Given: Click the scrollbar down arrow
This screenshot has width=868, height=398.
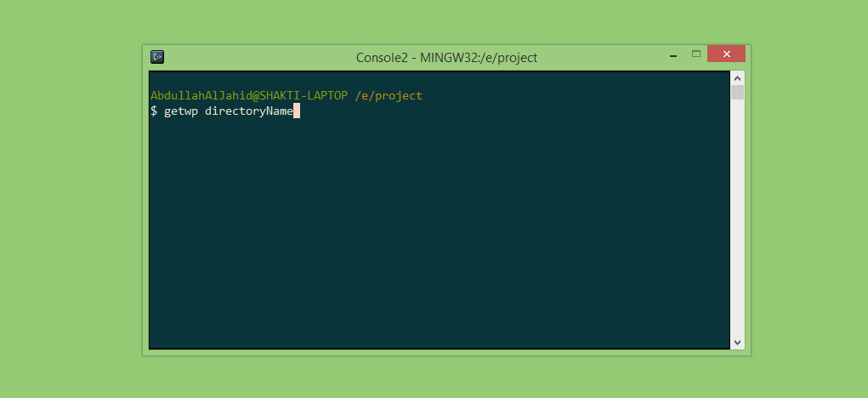Looking at the screenshot, I should point(737,343).
